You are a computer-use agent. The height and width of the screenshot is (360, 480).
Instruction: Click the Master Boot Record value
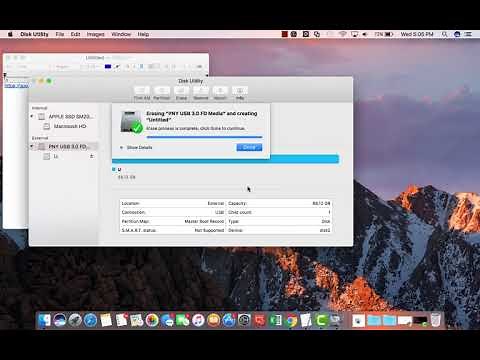click(x=204, y=221)
